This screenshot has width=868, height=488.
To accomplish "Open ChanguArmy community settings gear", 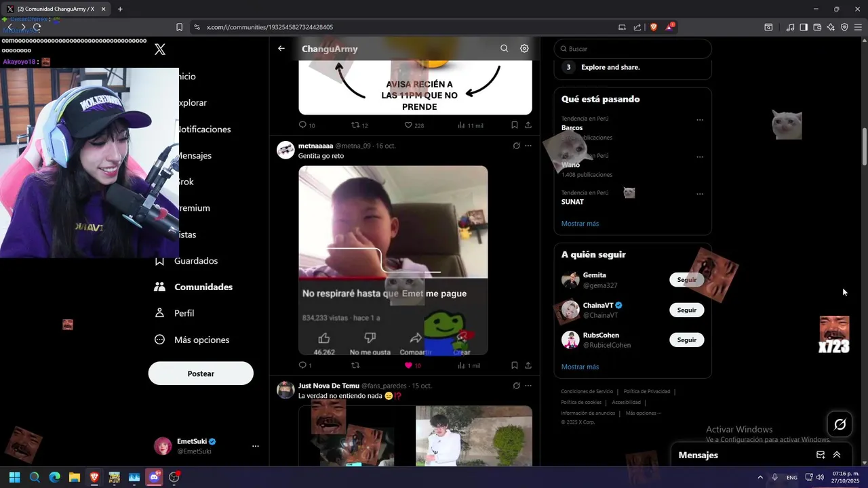I will point(524,49).
